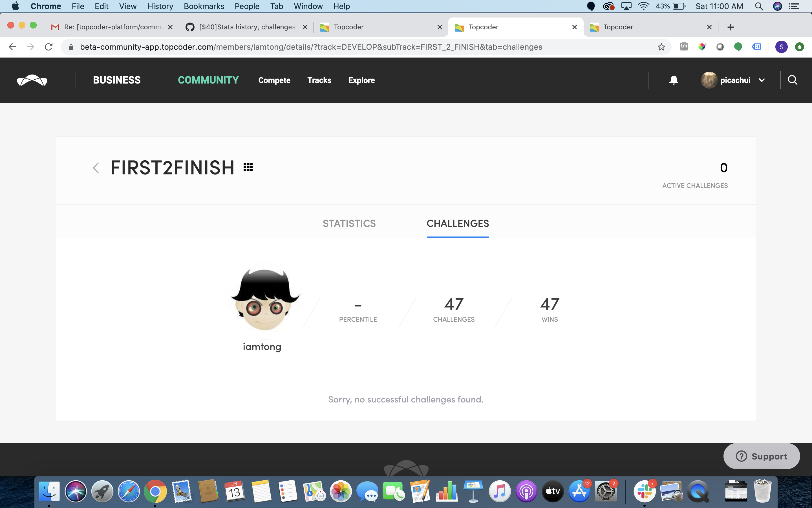Click the ACTIVE CHALLENGES label

tap(695, 186)
